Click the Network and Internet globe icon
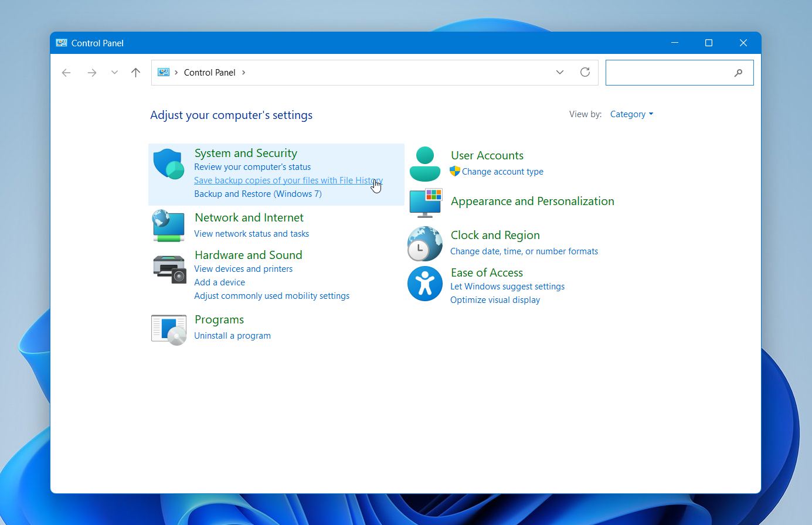Screen dimensions: 812x525 click(x=169, y=226)
